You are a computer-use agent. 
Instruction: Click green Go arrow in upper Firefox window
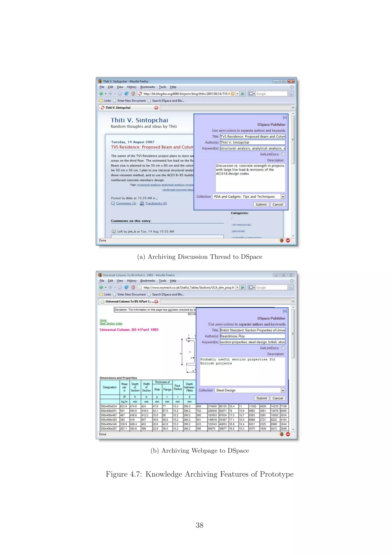[243, 93]
